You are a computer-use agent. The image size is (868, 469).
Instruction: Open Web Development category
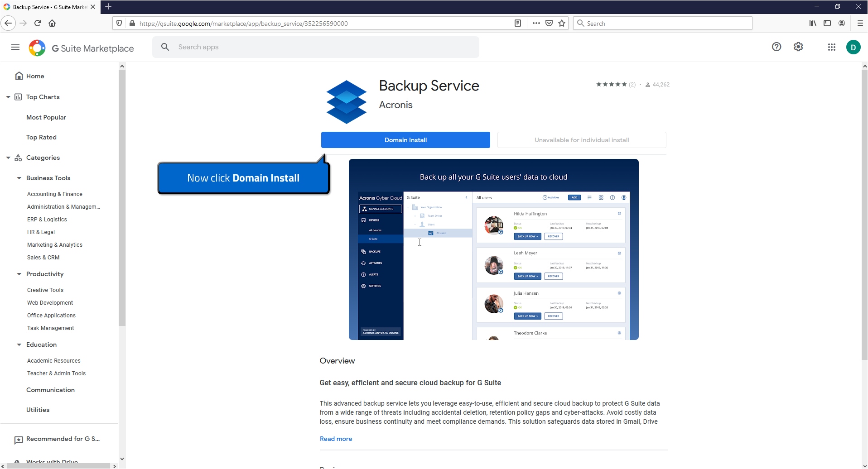(x=50, y=303)
